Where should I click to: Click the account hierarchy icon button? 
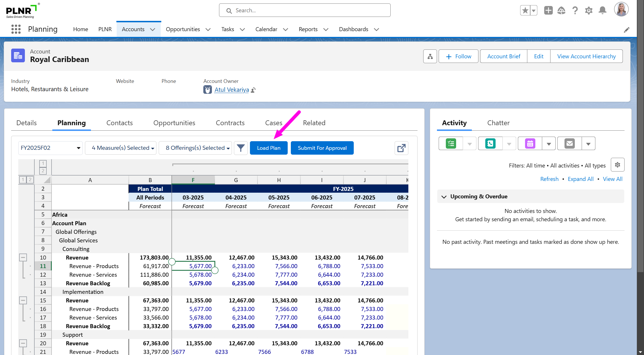tap(430, 56)
